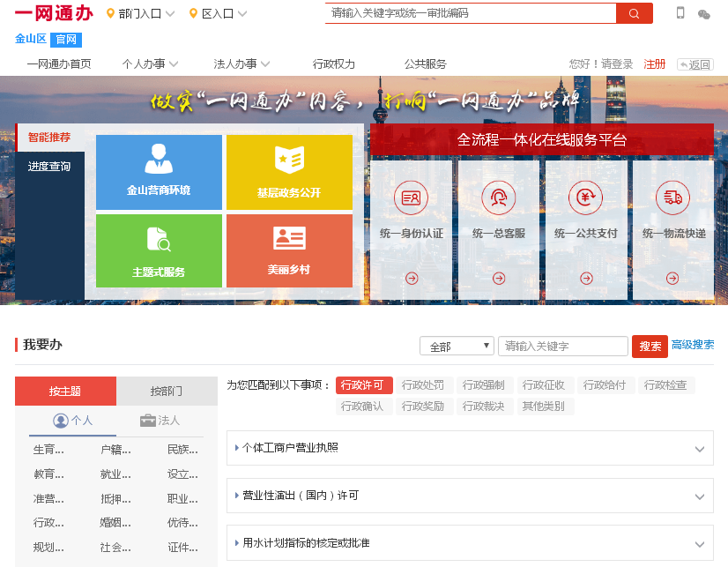Image resolution: width=728 pixels, height=567 pixels.
Task: Click the WeChat icon in header
Action: pos(703,14)
